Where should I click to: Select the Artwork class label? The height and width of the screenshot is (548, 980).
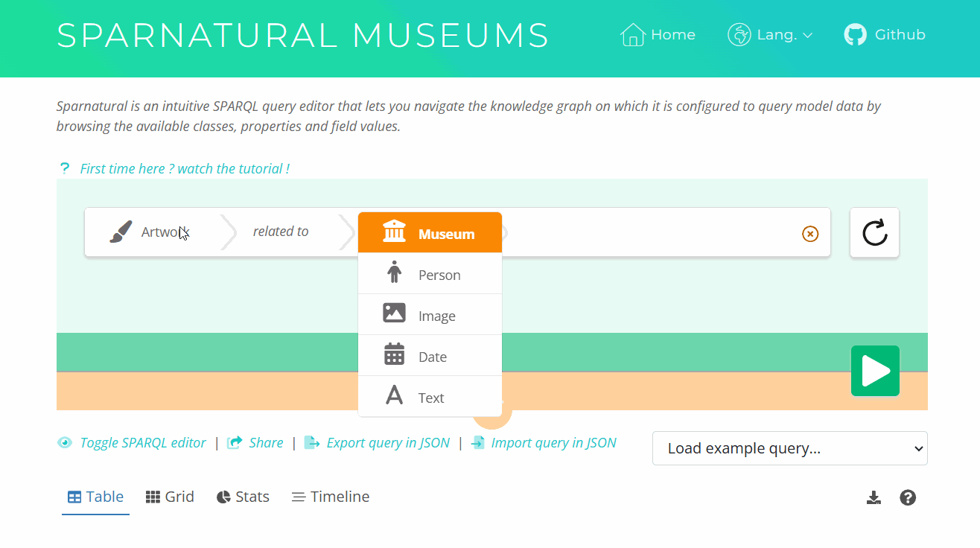click(x=165, y=232)
